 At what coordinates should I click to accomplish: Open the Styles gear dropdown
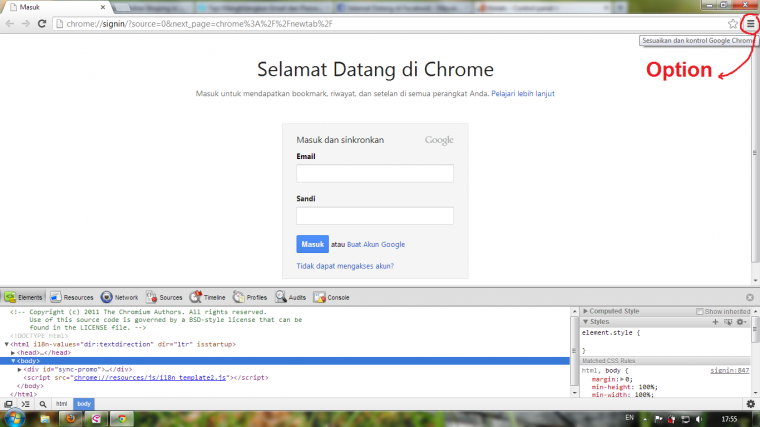tap(742, 322)
